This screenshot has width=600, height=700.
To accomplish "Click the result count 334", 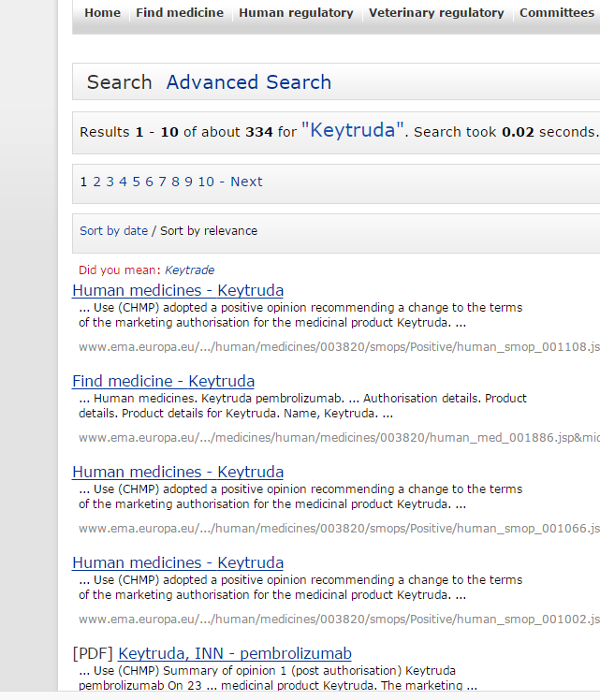I will [x=259, y=132].
